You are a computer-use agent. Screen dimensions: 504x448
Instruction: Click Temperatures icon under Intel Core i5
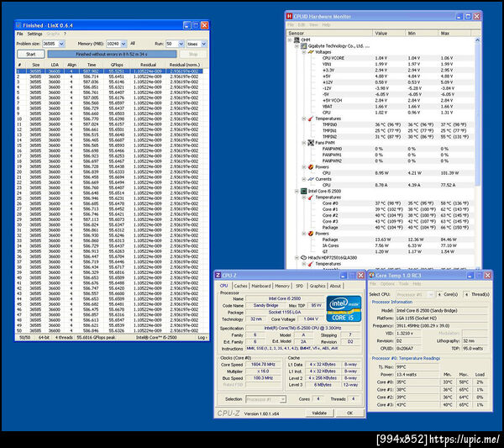[x=311, y=198]
